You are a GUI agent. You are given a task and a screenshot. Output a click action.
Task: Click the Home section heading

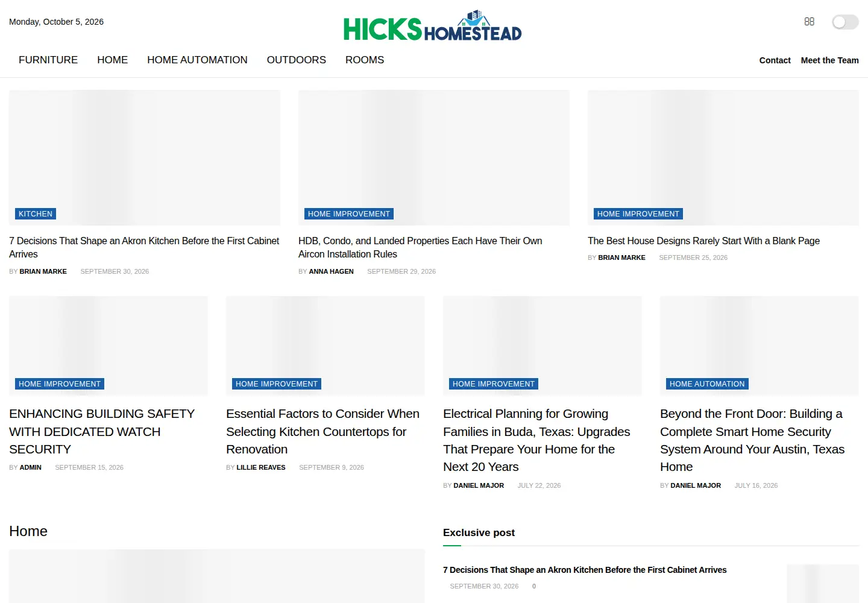tap(28, 531)
